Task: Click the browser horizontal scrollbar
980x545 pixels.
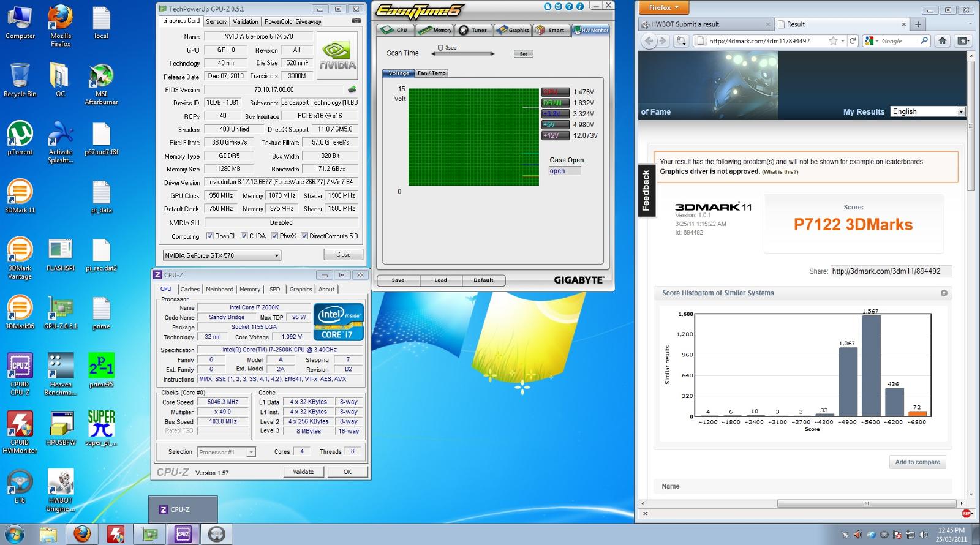Action: click(867, 504)
